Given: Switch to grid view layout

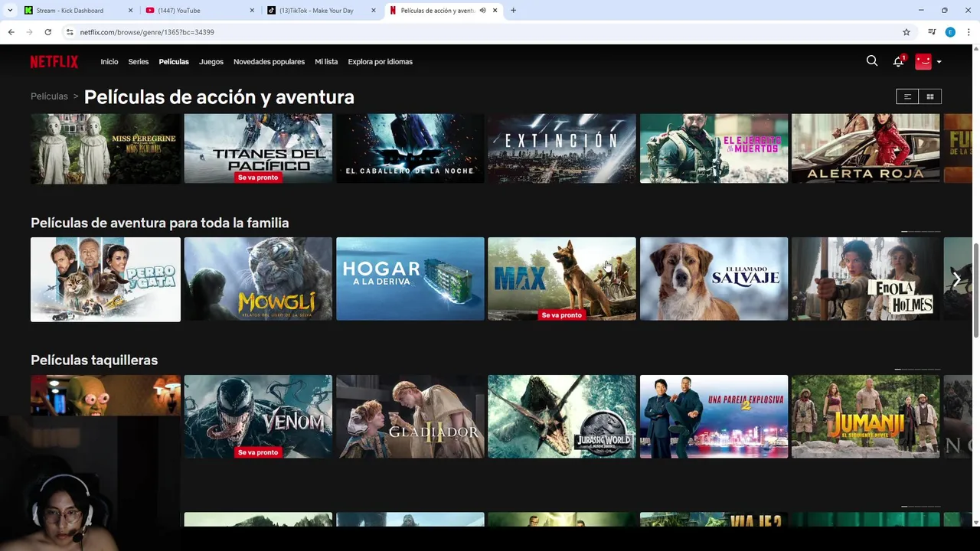Looking at the screenshot, I should click(x=930, y=96).
